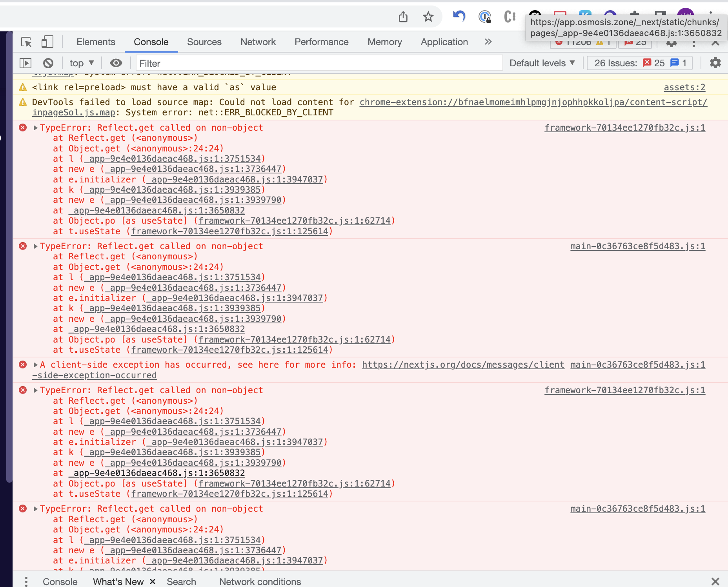This screenshot has width=728, height=587.
Task: Open the drawer three-dot menu at bottom left
Action: 26,581
